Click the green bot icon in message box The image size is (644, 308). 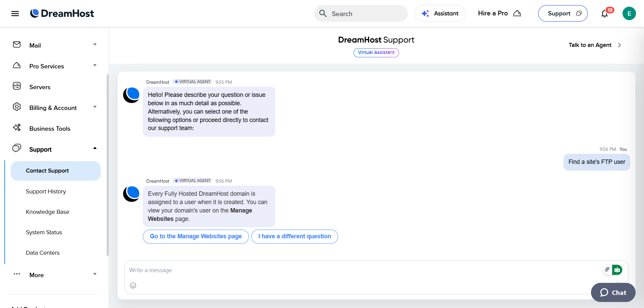(617, 270)
